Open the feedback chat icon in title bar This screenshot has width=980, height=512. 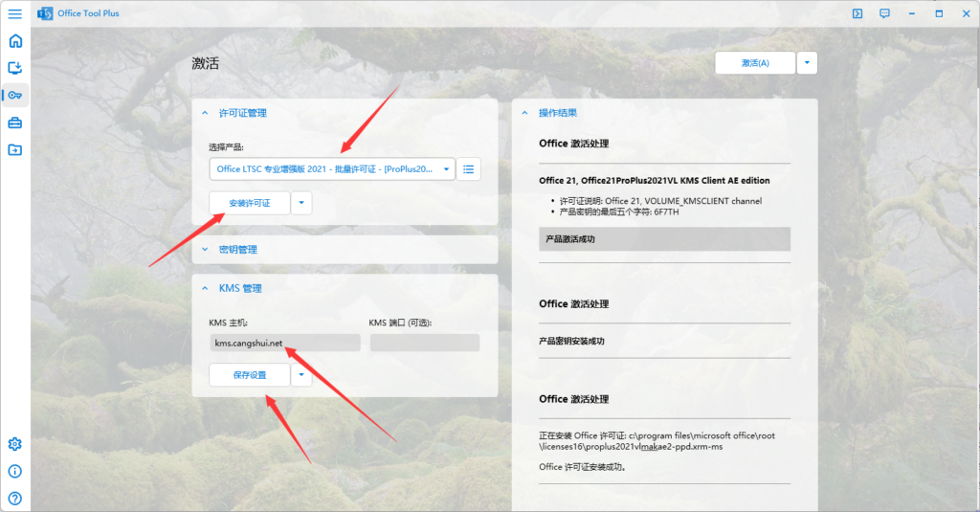pos(884,13)
